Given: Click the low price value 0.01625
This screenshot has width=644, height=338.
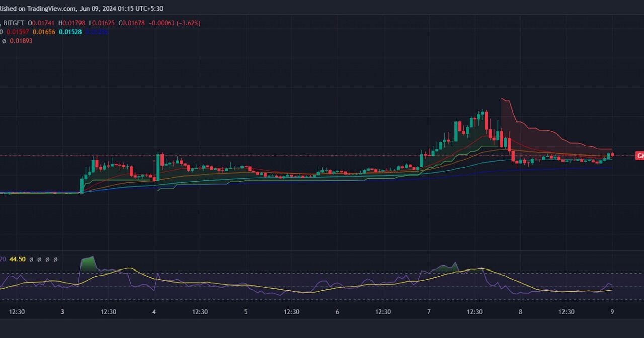Looking at the screenshot, I should point(104,23).
